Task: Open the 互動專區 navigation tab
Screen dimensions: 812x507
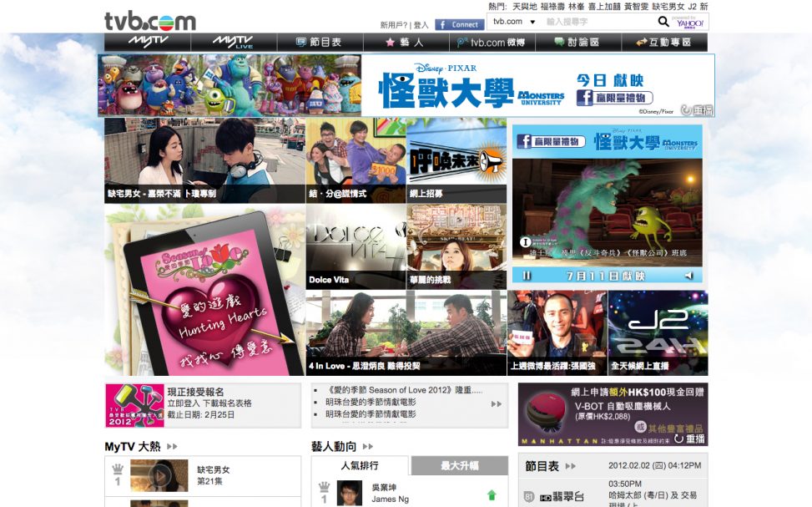Action: (x=664, y=42)
